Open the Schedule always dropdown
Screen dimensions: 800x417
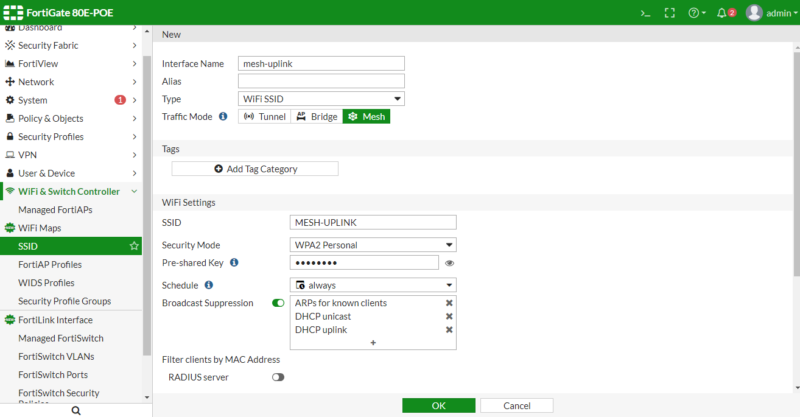point(372,285)
